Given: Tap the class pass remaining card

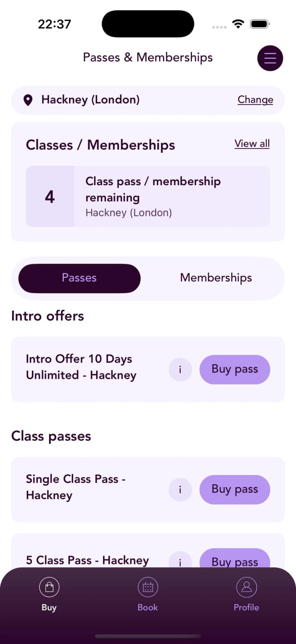Looking at the screenshot, I should 148,196.
